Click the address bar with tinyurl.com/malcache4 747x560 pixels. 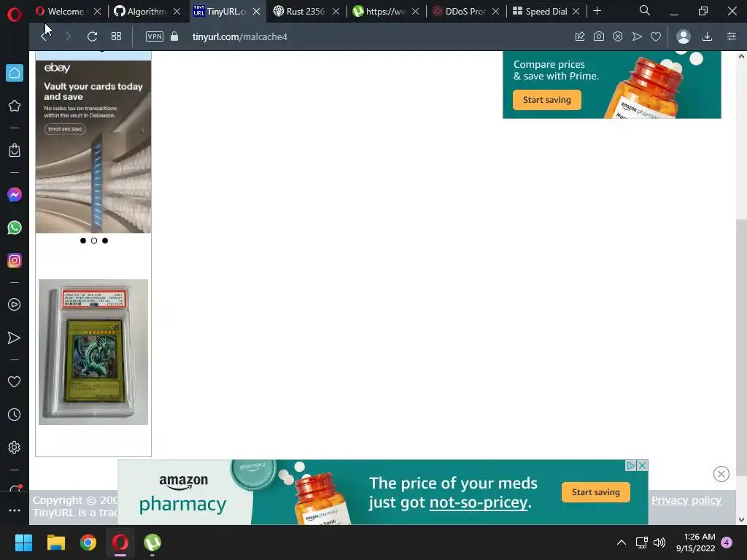coord(239,36)
